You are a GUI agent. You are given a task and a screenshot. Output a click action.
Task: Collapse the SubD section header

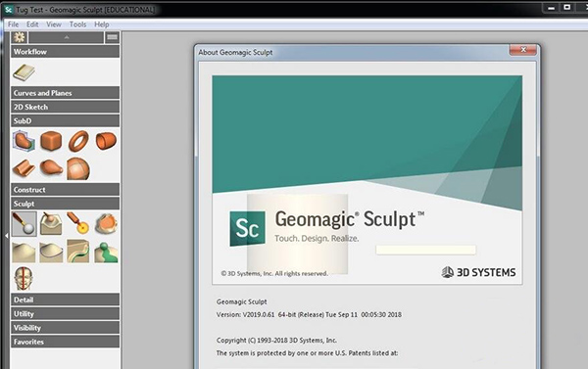coord(66,120)
